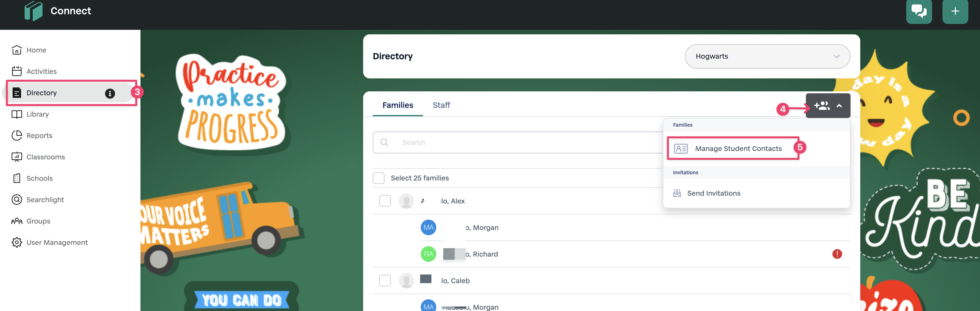This screenshot has width=980, height=311.
Task: Click the Directory page heading
Action: point(393,56)
